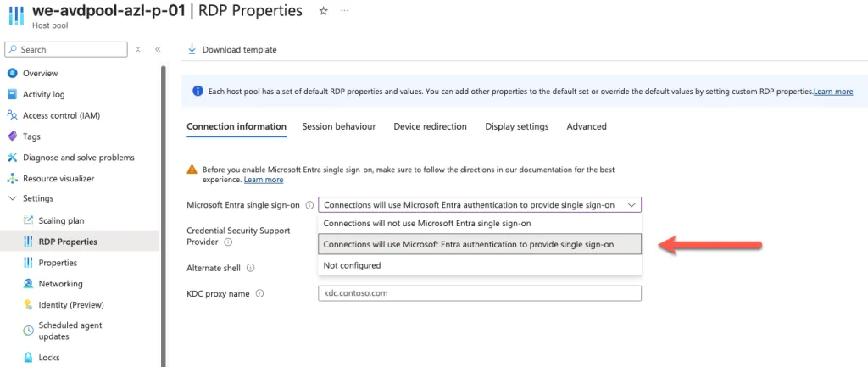
Task: Click Learn more link in info banner
Action: [x=832, y=92]
